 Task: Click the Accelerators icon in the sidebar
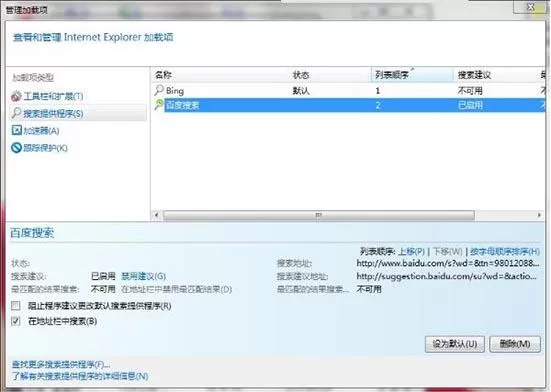pyautogui.click(x=16, y=130)
